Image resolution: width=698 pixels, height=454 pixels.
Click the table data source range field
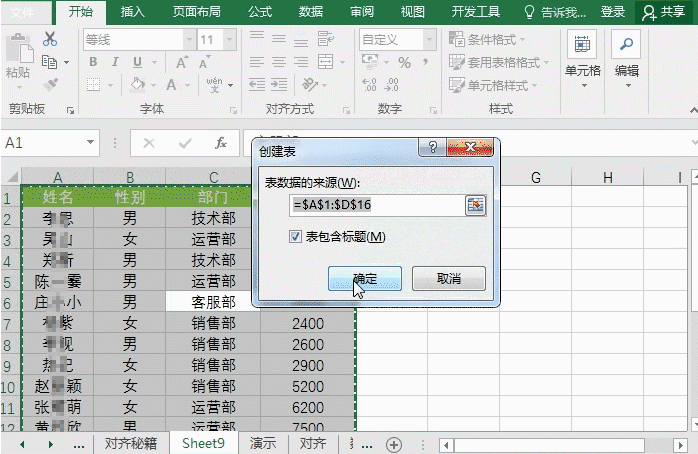377,205
